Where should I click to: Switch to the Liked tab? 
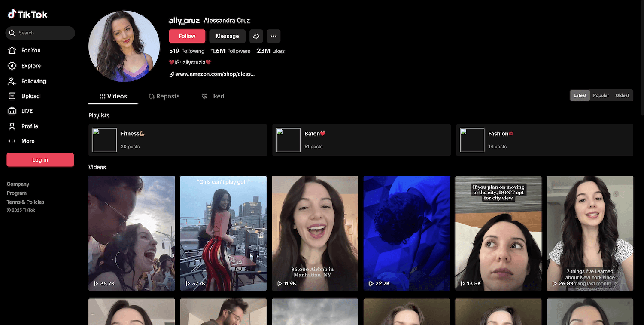pos(213,96)
